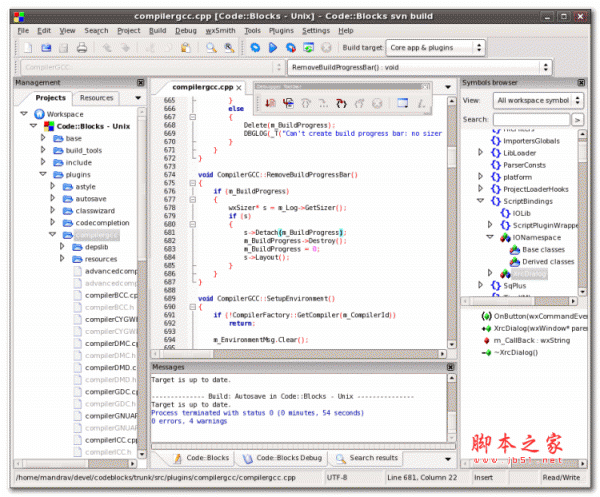Open the Plugins menu
The height and width of the screenshot is (497, 600).
pyautogui.click(x=281, y=31)
